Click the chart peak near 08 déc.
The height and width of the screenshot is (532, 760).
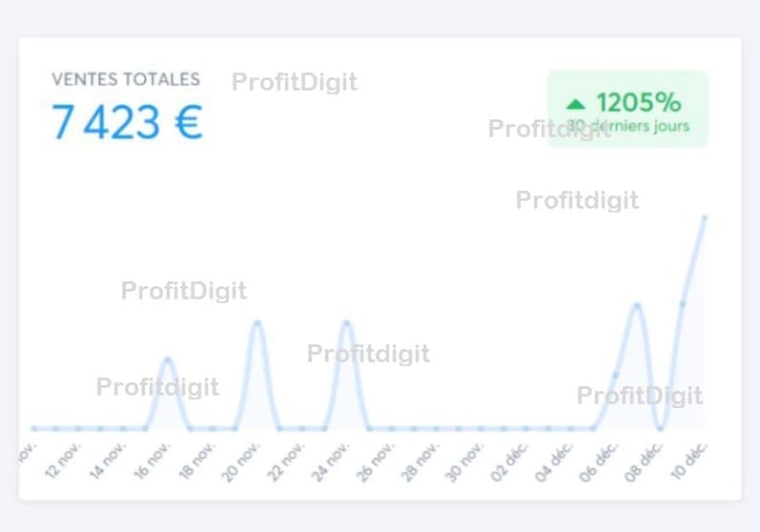pos(637,305)
